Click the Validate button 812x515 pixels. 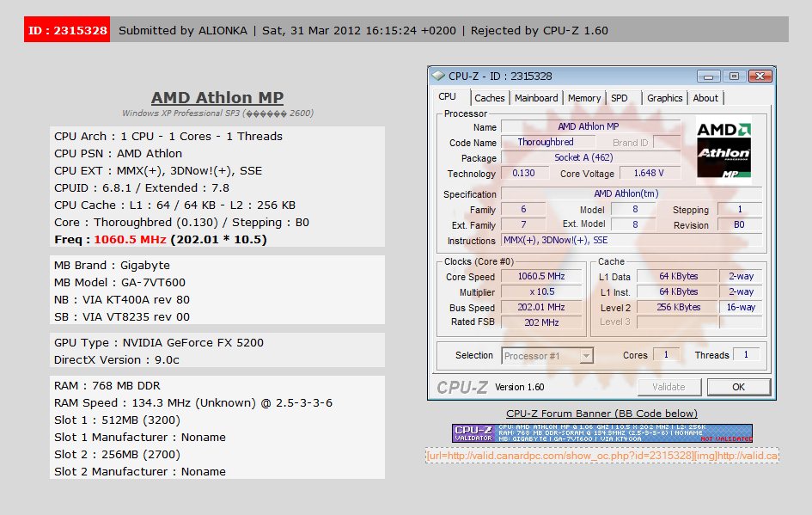[x=669, y=387]
